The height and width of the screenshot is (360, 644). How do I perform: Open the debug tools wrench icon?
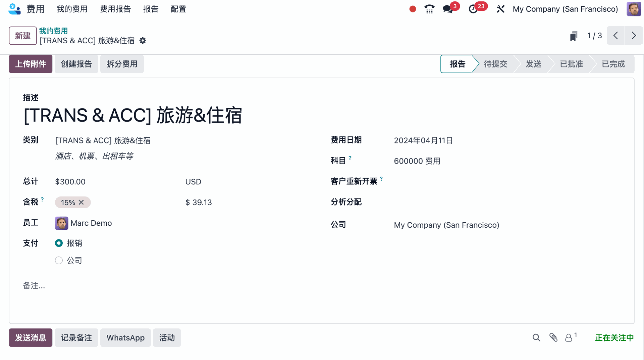point(500,9)
